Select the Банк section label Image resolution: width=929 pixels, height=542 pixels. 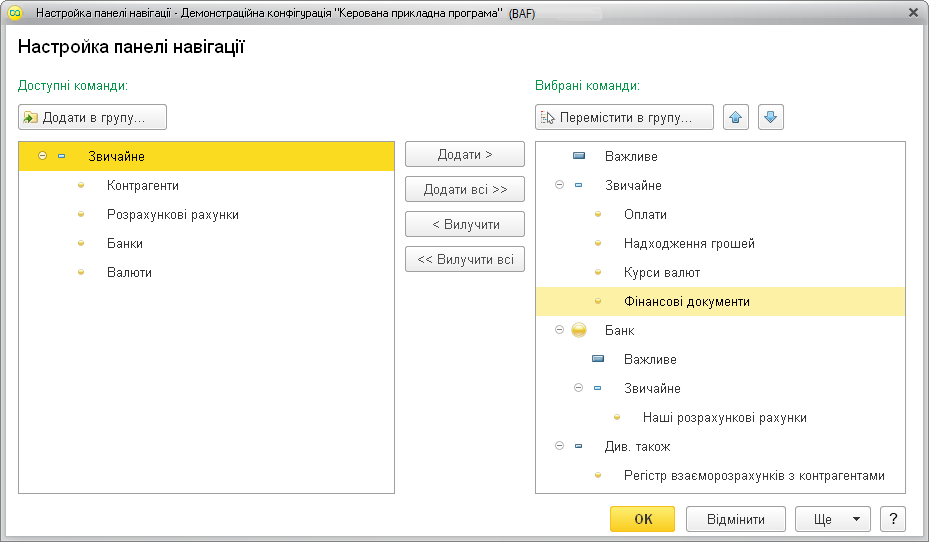coord(620,331)
